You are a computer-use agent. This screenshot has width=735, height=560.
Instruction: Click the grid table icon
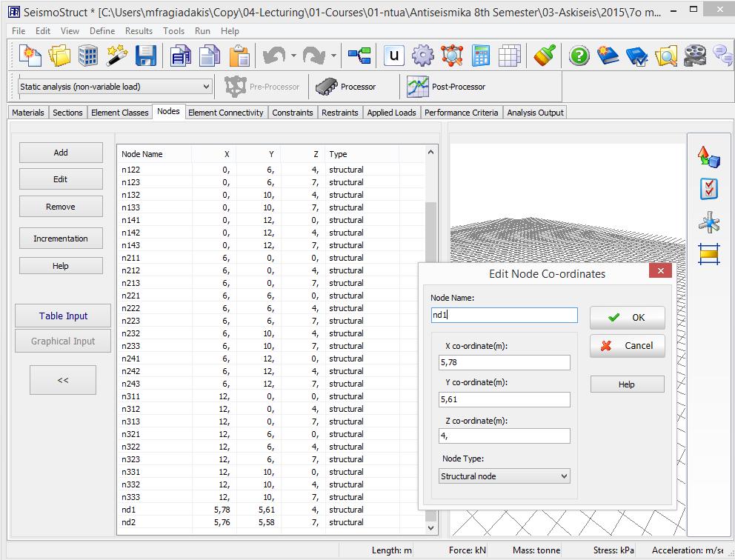tap(510, 56)
